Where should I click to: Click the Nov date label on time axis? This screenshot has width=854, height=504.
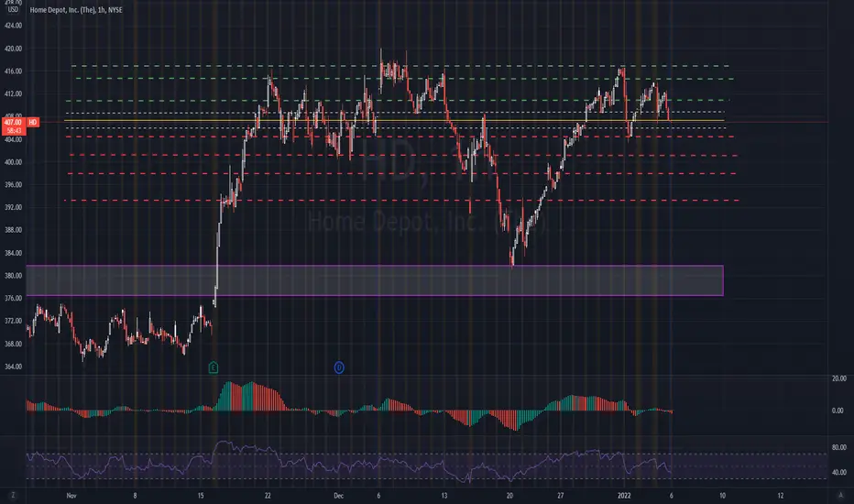coord(71,496)
